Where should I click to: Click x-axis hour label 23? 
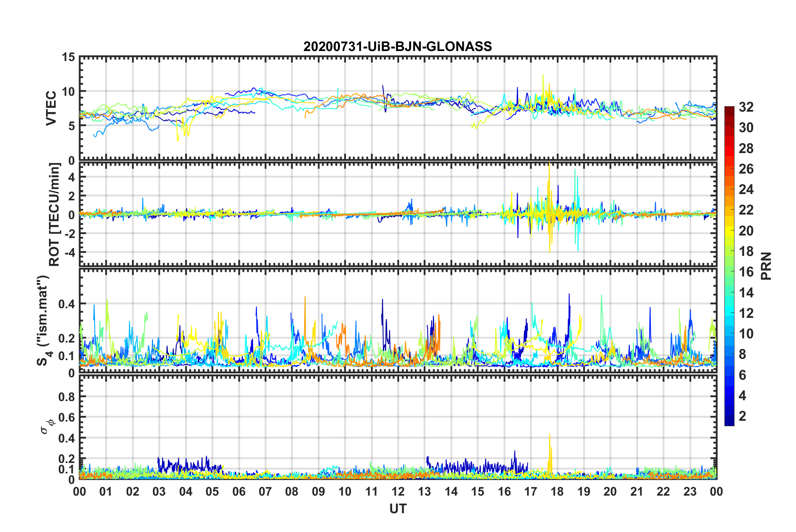coord(690,491)
